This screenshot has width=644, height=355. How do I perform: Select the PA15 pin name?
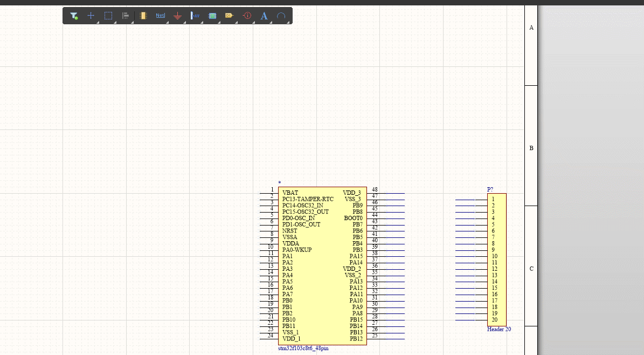(356, 256)
